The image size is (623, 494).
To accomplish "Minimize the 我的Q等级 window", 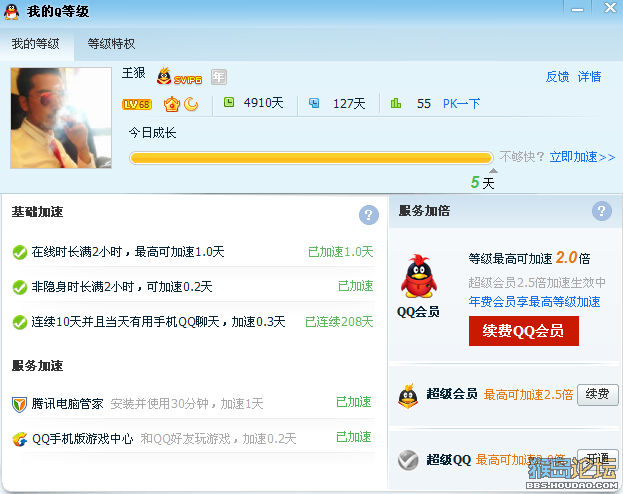I will [577, 9].
